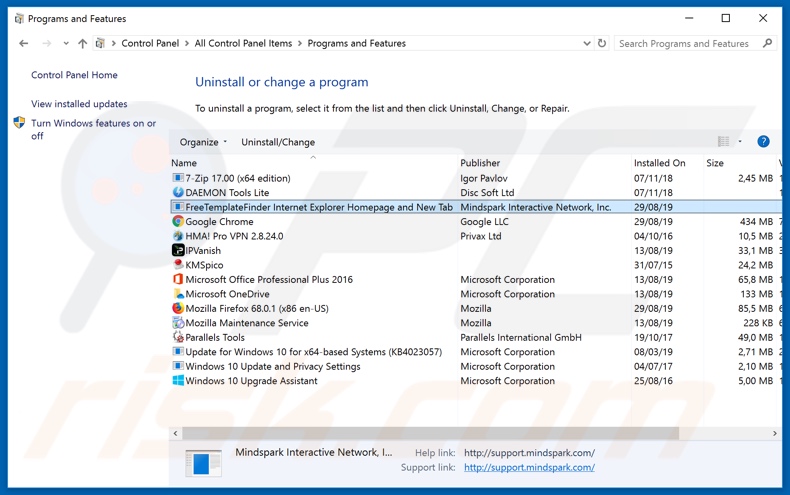Click the Windows 10 Update and Privacy Settings icon

point(178,366)
